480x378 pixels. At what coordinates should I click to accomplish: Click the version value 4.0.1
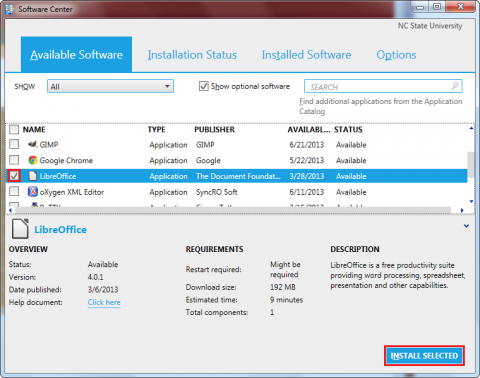point(95,277)
